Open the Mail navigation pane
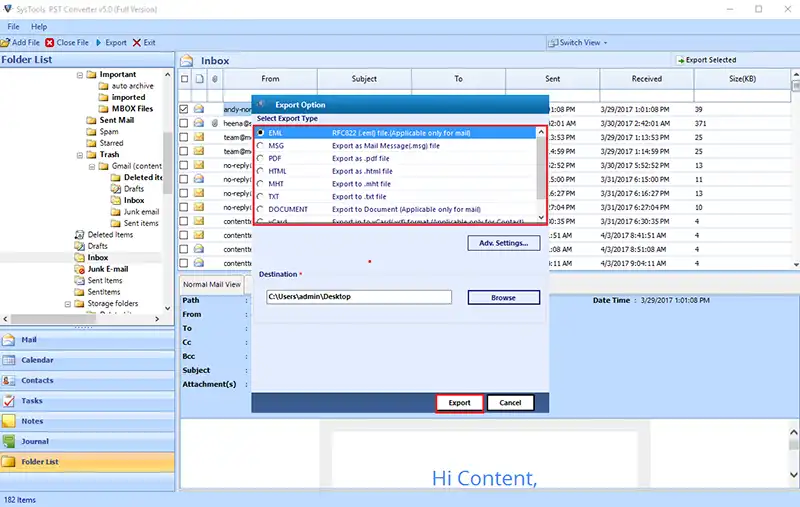The image size is (800, 507). (x=87, y=340)
